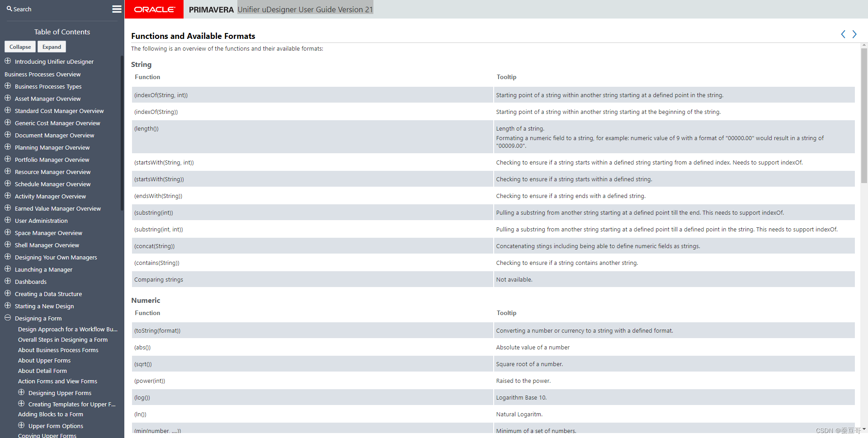
Task: Open Dashboards topic in sidebar
Action: 31,282
